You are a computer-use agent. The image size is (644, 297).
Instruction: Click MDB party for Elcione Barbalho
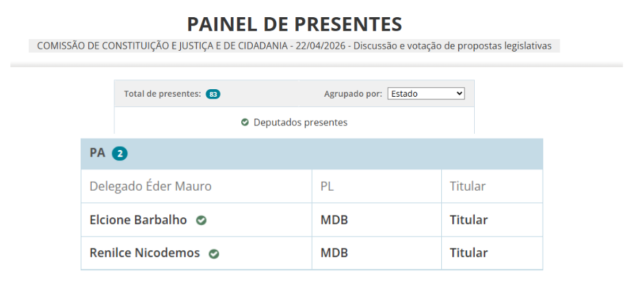334,220
